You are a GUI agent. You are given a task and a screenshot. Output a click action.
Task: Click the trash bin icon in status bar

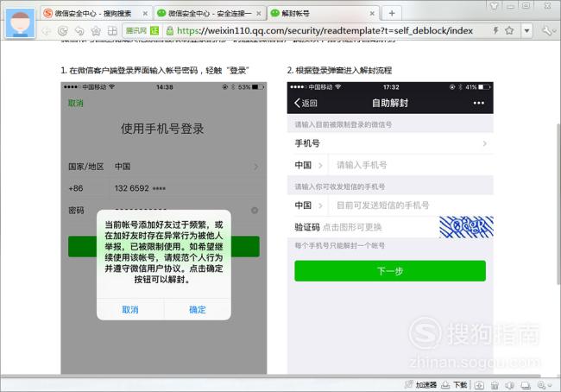click(495, 385)
